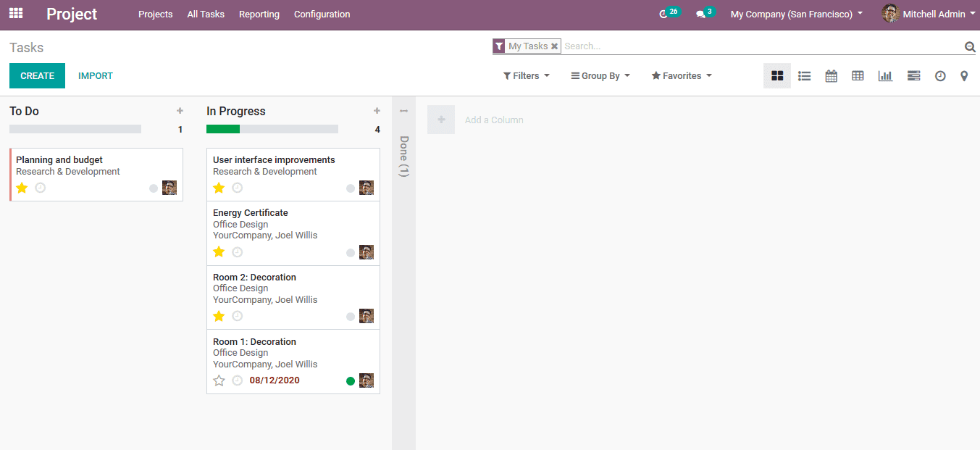
Task: Click green segment of In Progress bar
Action: tap(223, 129)
